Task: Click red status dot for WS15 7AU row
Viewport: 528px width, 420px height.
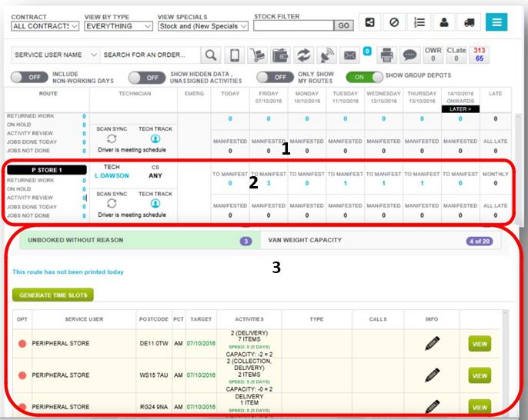Action: (x=22, y=375)
